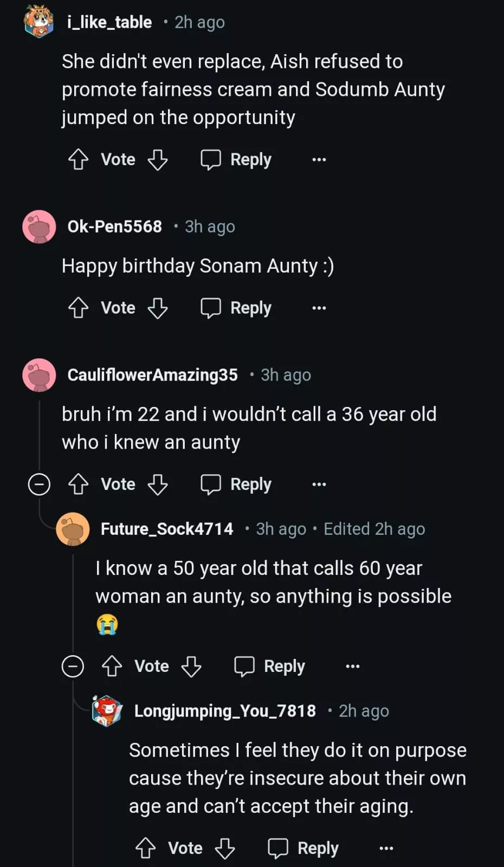Reply to i_like_table's comment

236,159
